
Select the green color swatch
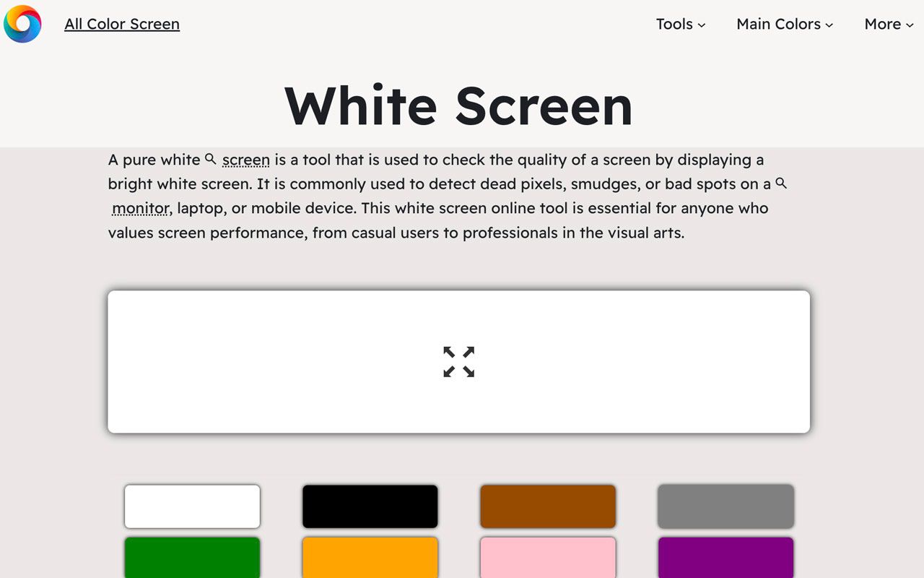192,558
